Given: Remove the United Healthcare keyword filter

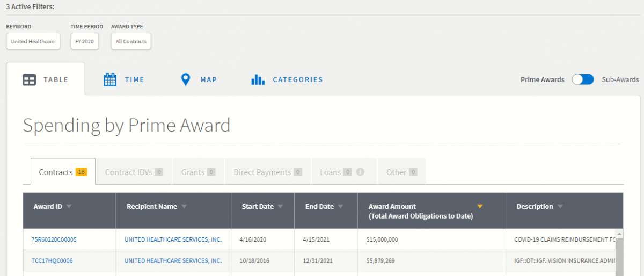Looking at the screenshot, I should pos(33,41).
